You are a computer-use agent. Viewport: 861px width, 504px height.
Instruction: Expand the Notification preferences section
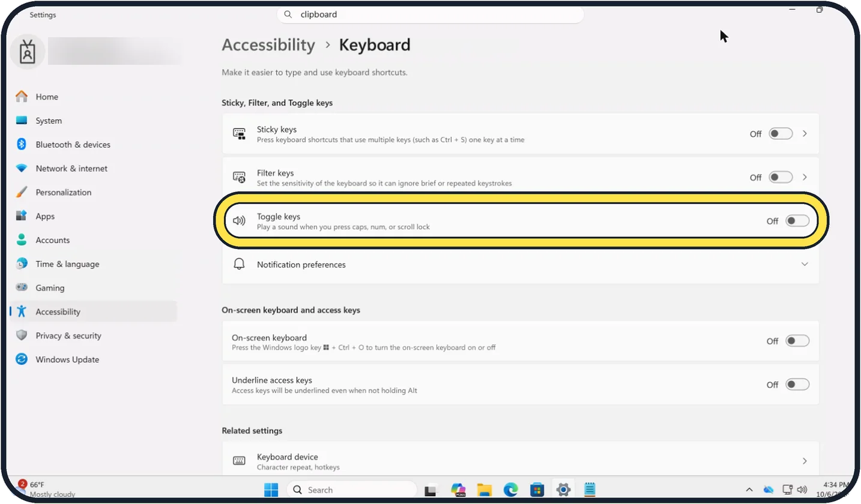[521, 265]
